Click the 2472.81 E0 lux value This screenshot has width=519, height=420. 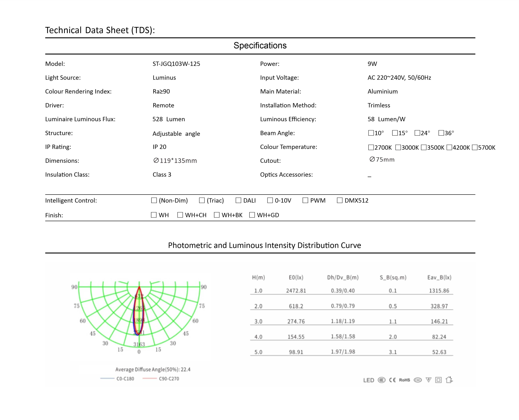[x=296, y=291]
